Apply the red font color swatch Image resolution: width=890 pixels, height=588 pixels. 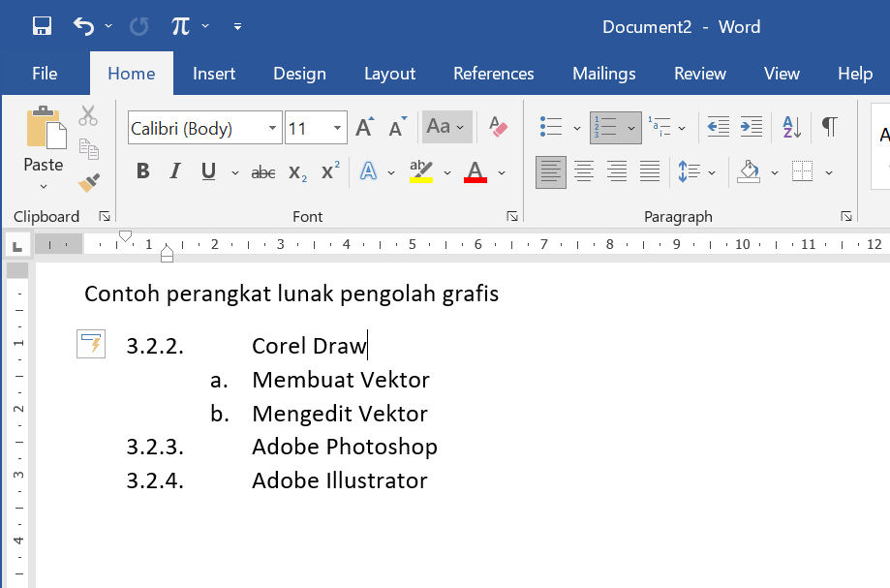coord(476,172)
